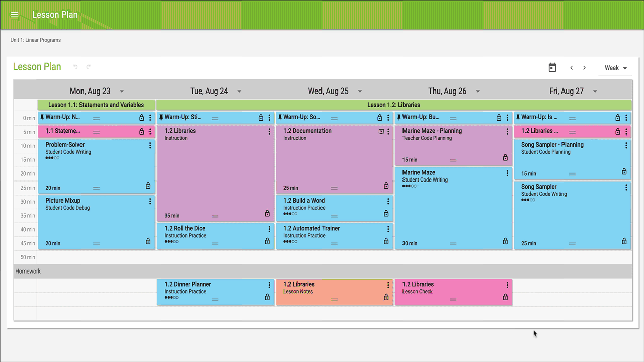Expand the Thu, Aug 26 dropdown arrow
Screen dimensions: 644x362
[478, 92]
